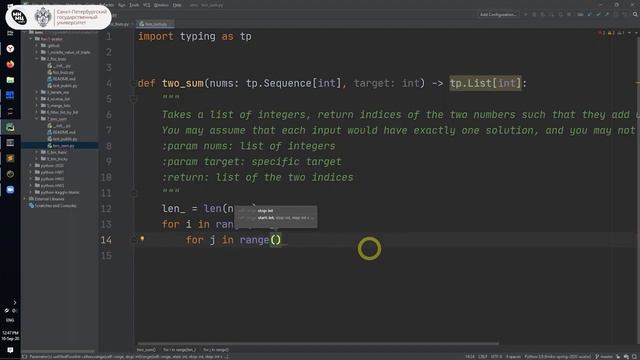Click the Python 3.8 interpreter in status bar
The image size is (640, 360).
click(x=558, y=356)
